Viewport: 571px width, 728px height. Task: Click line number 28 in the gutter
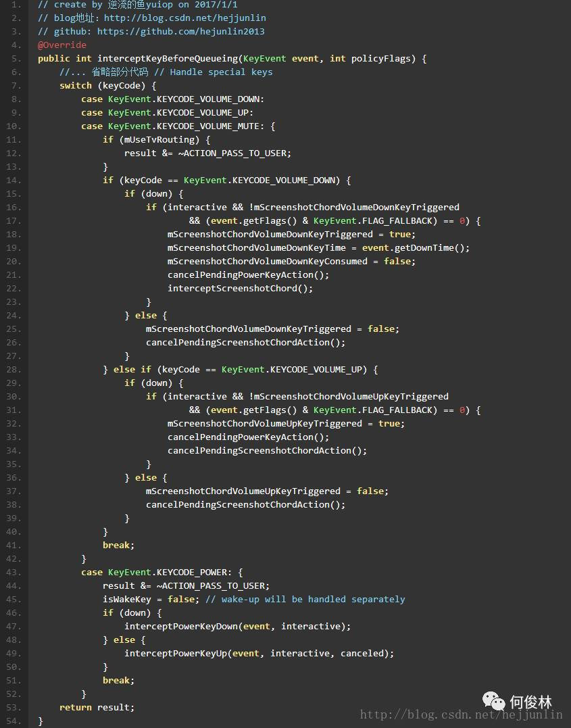pyautogui.click(x=14, y=370)
